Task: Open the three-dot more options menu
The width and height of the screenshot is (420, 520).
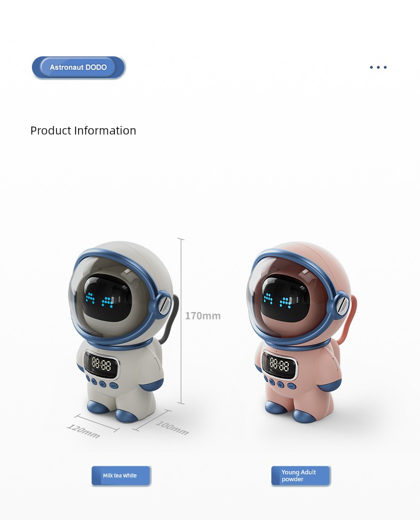Action: (378, 68)
